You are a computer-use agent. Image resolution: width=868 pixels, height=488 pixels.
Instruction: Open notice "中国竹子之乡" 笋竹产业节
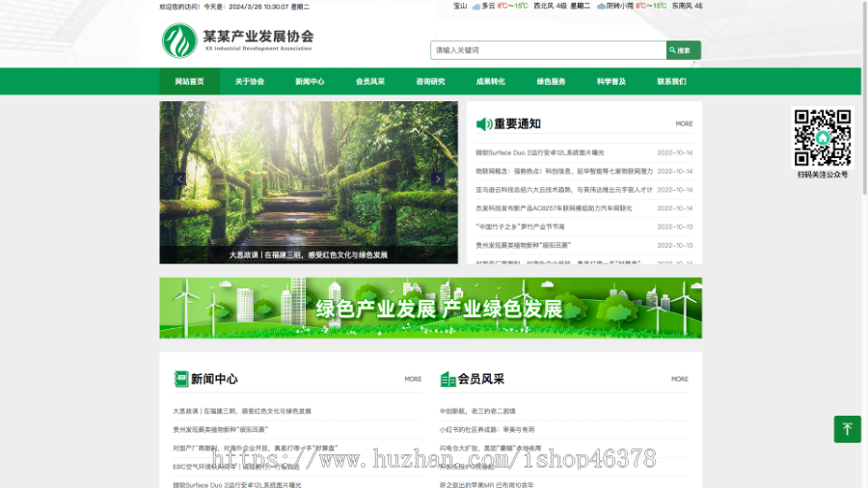(521, 227)
